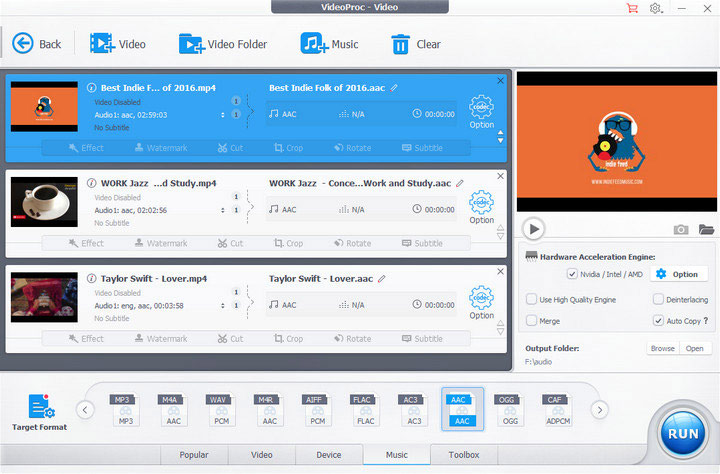Go back using the Back arrow
This screenshot has width=720, height=474.
pyautogui.click(x=36, y=44)
